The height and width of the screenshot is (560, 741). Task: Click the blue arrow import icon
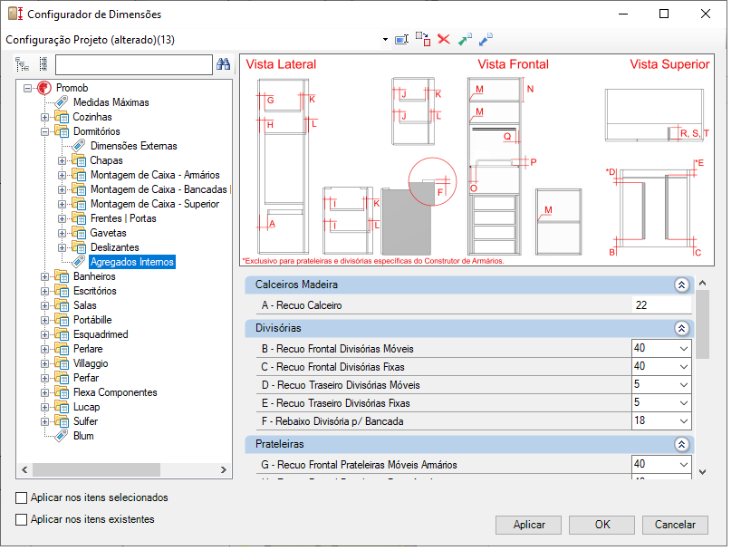486,39
